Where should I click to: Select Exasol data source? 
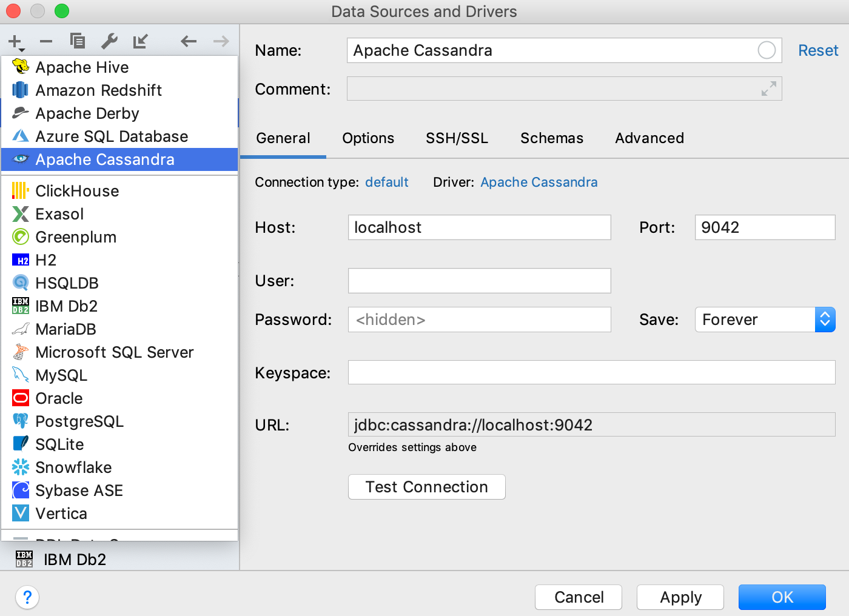pyautogui.click(x=119, y=214)
